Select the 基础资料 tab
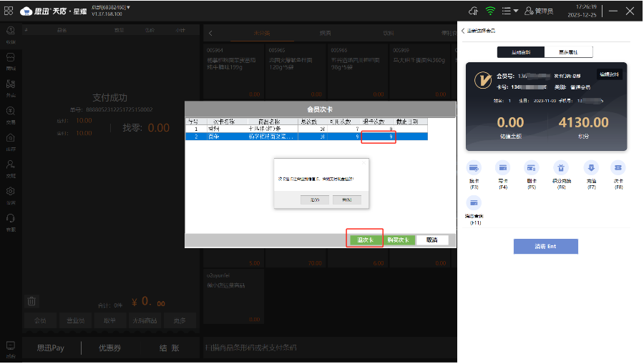 (520, 52)
